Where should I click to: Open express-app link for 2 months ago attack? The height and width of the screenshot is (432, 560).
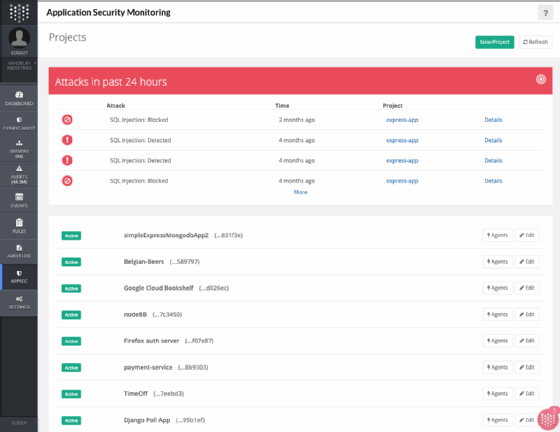pos(402,120)
